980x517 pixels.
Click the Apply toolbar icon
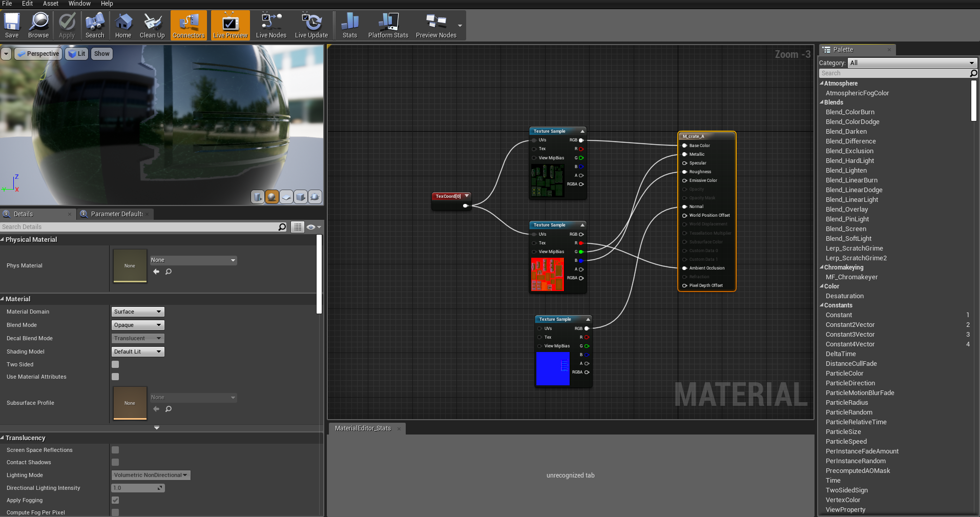[x=66, y=25]
